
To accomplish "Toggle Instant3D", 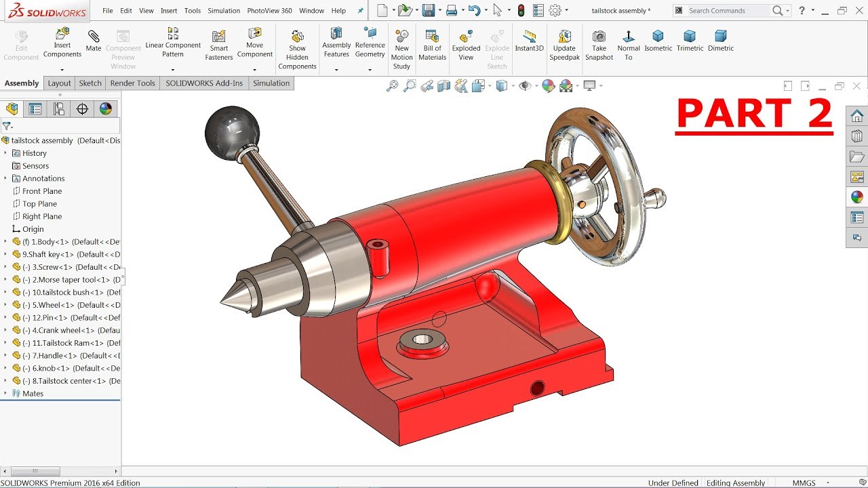I will tap(529, 41).
